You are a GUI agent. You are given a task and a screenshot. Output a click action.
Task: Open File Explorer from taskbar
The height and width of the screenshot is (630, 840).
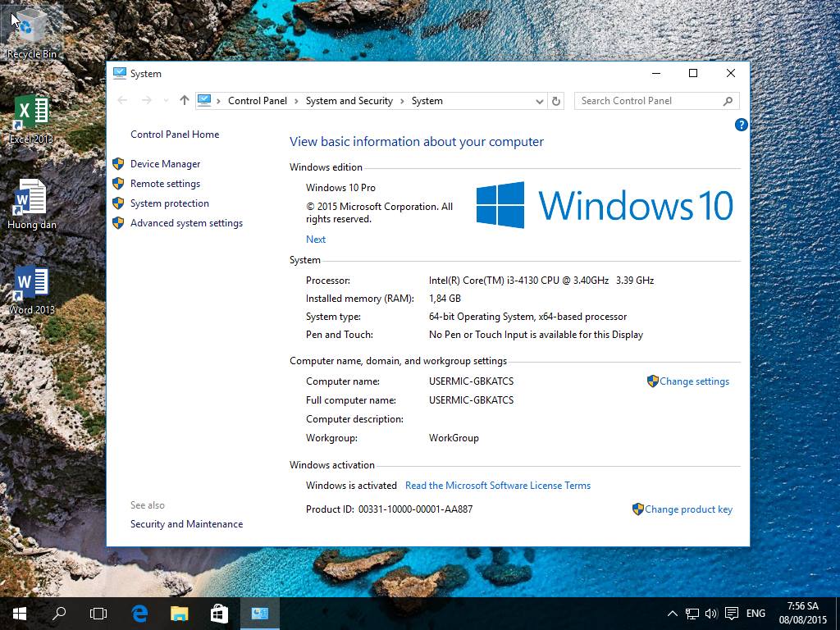(x=179, y=614)
